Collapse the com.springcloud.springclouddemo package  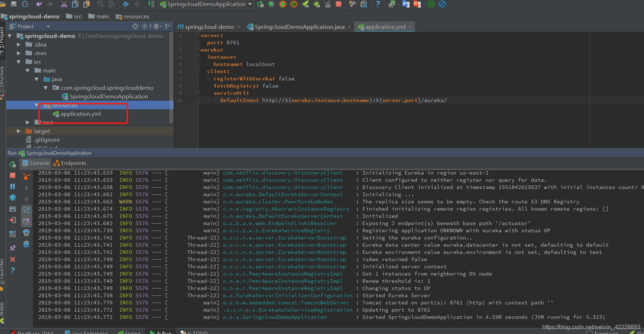46,88
